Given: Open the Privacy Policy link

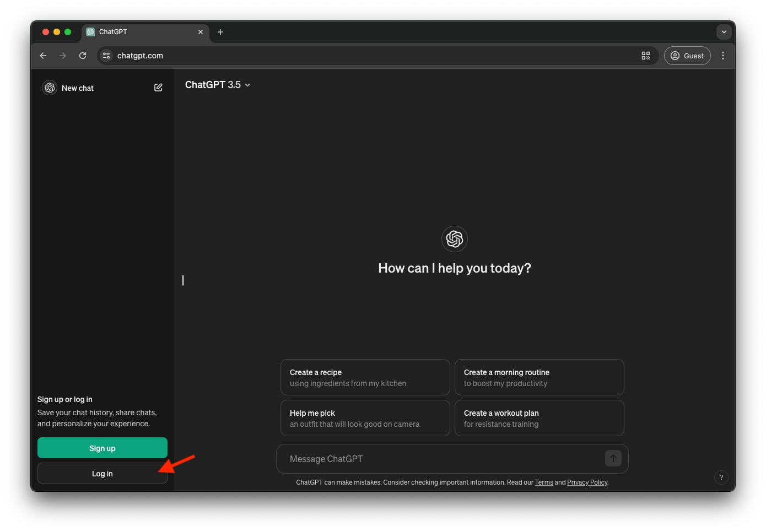Looking at the screenshot, I should pyautogui.click(x=587, y=482).
